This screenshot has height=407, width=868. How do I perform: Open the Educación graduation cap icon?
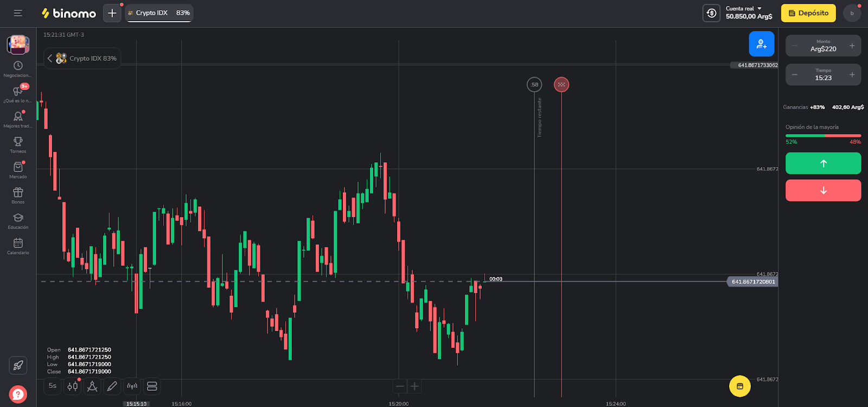(x=18, y=218)
